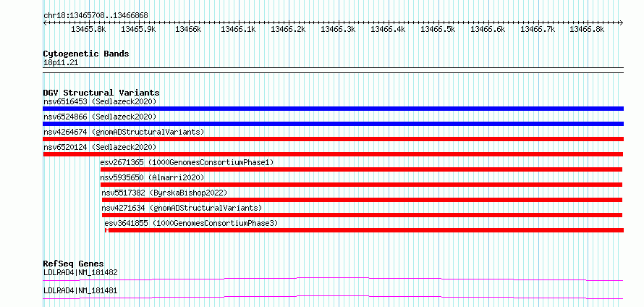Click the red bar for nsv5935650
644x307 pixels.
tap(361, 185)
